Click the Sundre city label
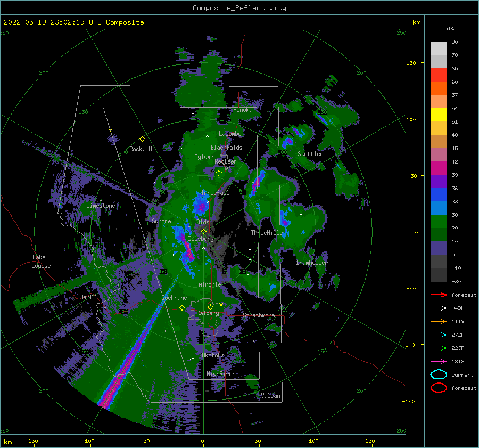This screenshot has height=448, width=479. (x=161, y=221)
